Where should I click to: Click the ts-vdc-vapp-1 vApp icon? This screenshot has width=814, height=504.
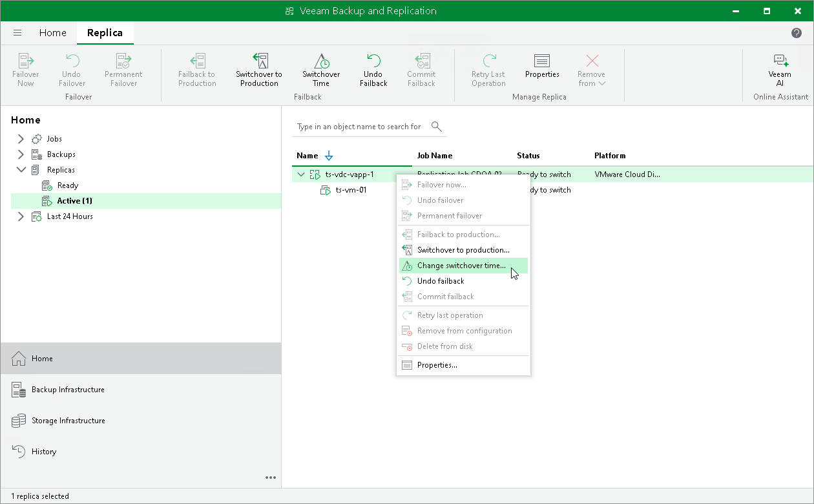(315, 174)
